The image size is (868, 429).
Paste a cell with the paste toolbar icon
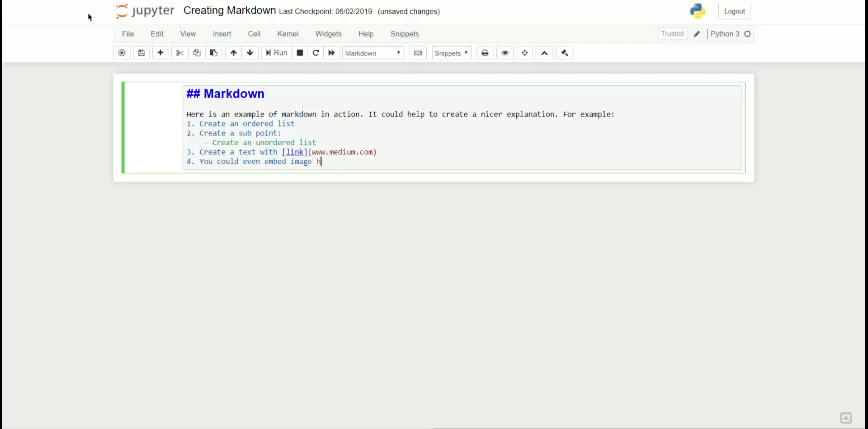pos(213,52)
